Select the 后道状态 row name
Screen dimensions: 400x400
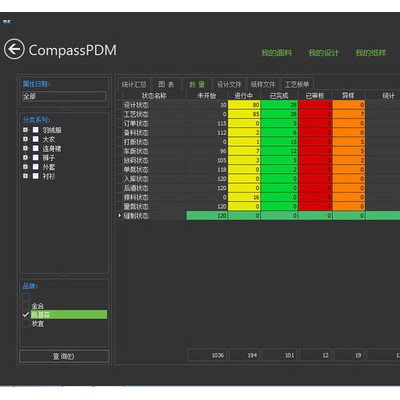pos(136,188)
